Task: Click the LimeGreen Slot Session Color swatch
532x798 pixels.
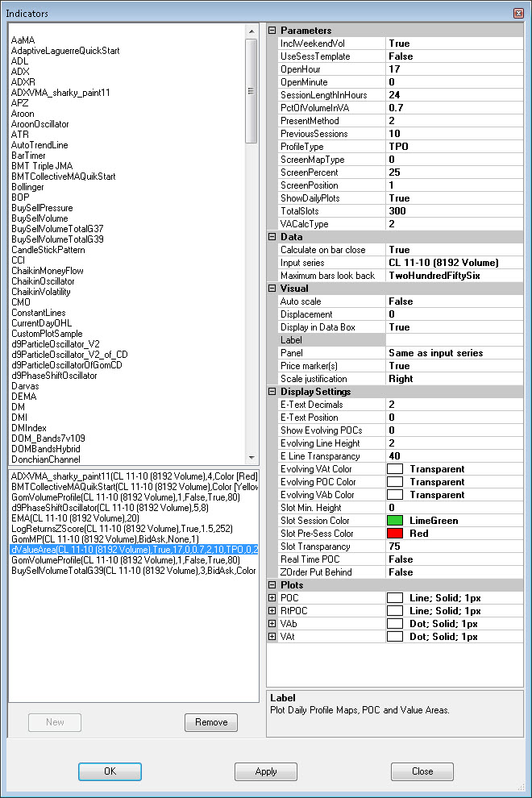Action: pyautogui.click(x=395, y=520)
